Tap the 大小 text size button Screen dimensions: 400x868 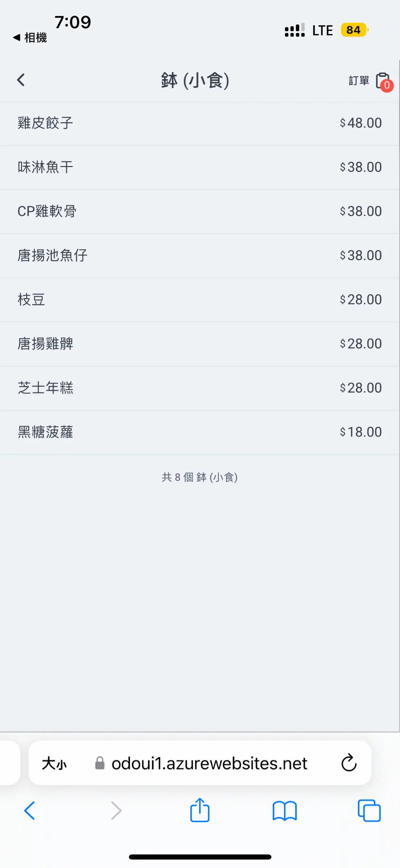pos(55,763)
